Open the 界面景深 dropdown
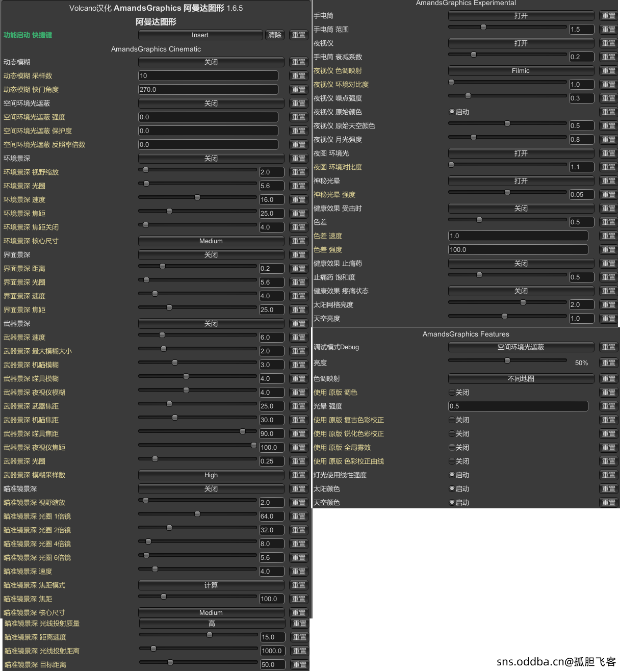Viewport: 620px width, 672px height. pos(211,255)
